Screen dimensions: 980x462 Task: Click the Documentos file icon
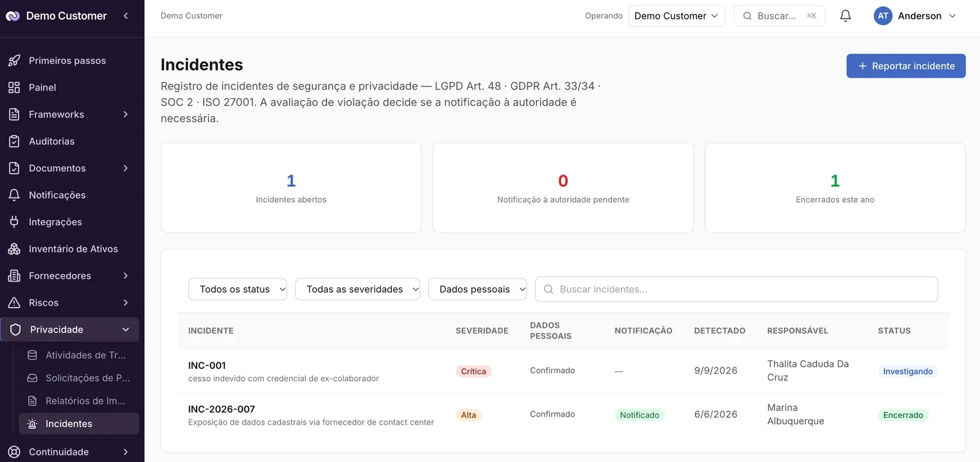click(x=14, y=169)
